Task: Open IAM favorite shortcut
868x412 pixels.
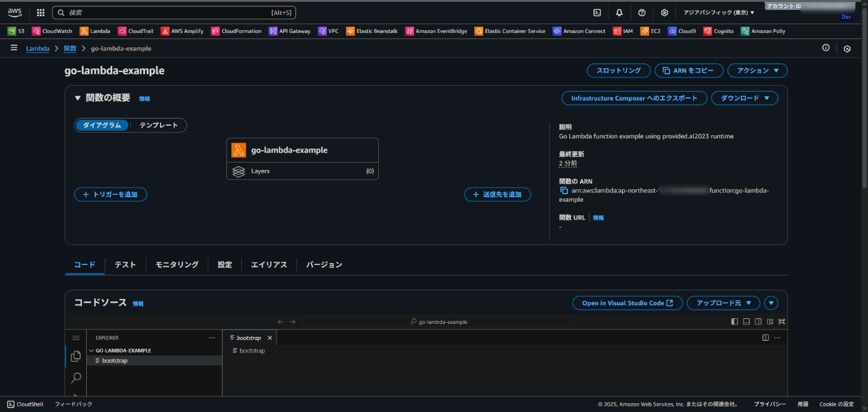Action: click(x=623, y=31)
